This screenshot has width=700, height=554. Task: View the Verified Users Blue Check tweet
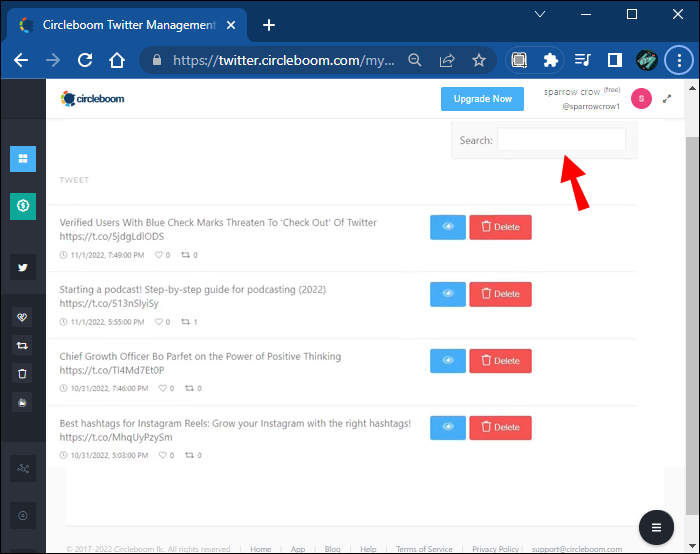point(448,227)
